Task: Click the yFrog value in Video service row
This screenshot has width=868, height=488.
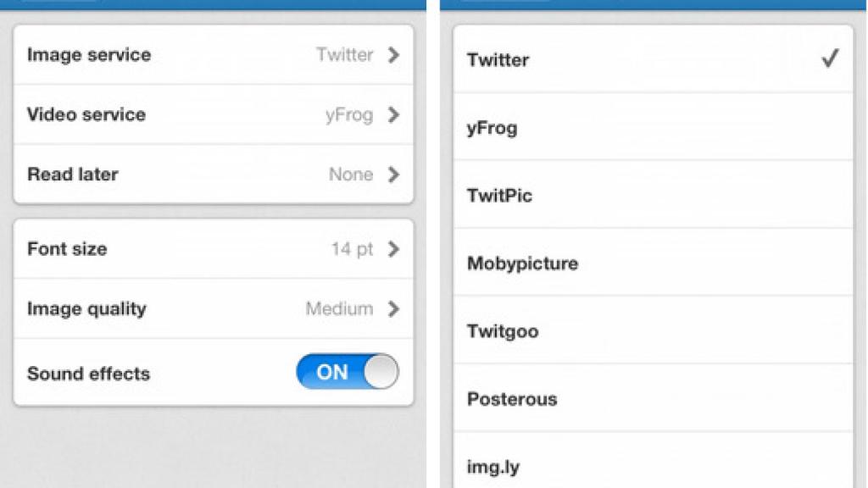Action: pyautogui.click(x=348, y=115)
